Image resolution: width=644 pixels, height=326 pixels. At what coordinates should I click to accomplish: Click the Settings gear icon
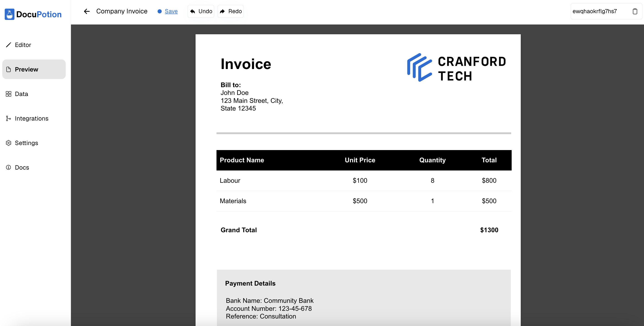point(8,143)
